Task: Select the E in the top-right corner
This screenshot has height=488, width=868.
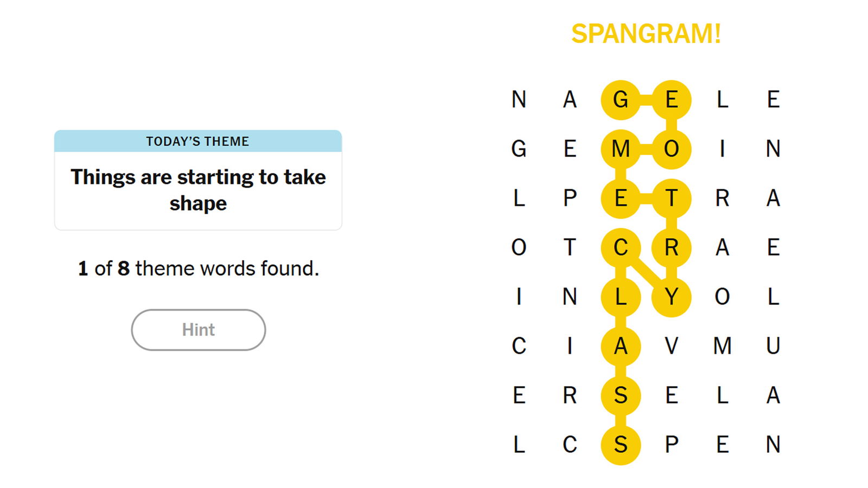Action: [773, 100]
